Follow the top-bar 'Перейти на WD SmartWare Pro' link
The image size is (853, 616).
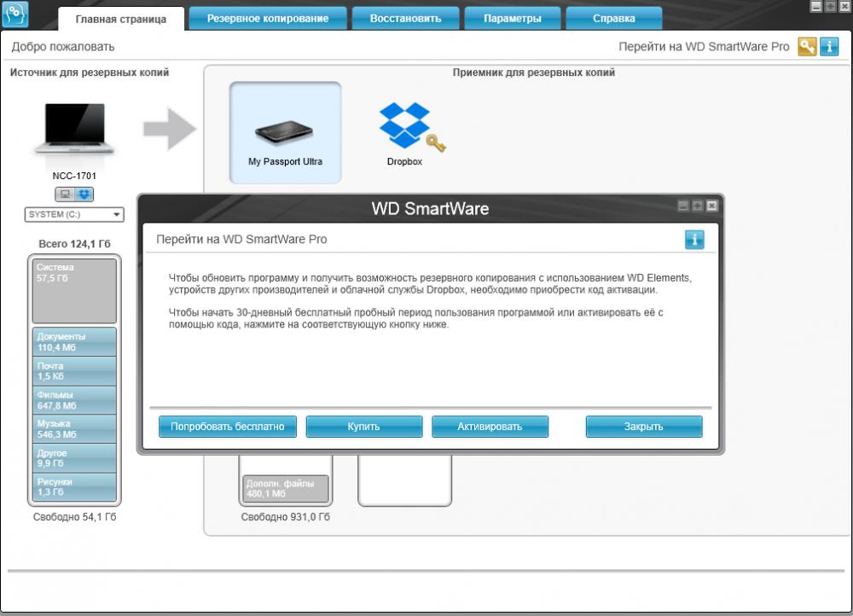pyautogui.click(x=704, y=47)
